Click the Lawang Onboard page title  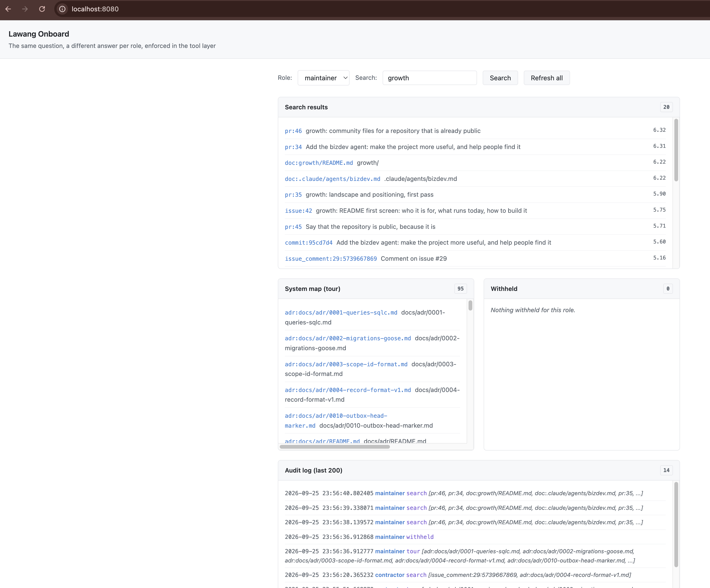[39, 34]
